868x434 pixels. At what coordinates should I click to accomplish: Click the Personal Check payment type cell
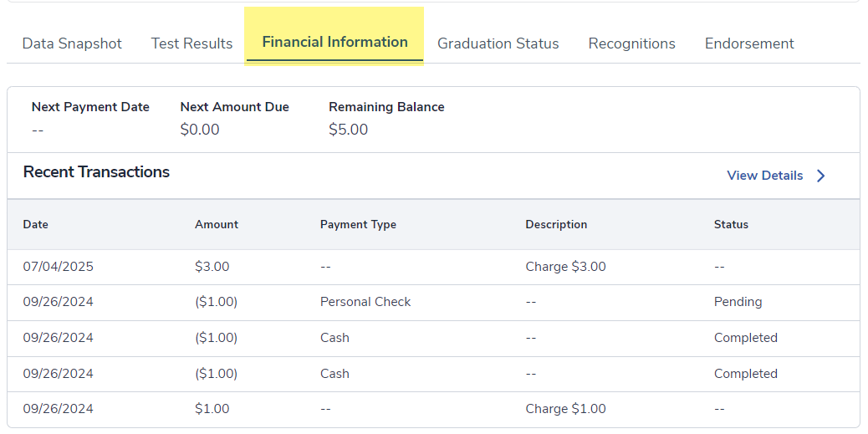[x=365, y=302]
